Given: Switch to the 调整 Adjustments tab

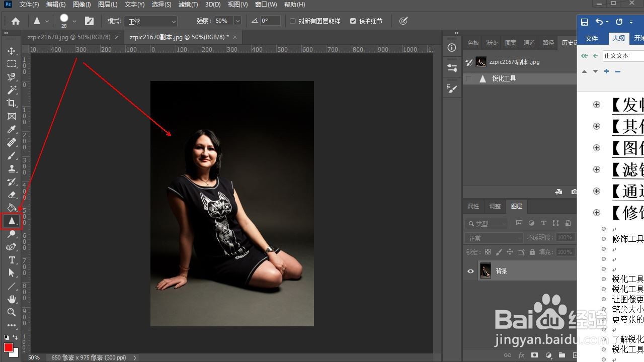Looking at the screenshot, I should click(495, 206).
